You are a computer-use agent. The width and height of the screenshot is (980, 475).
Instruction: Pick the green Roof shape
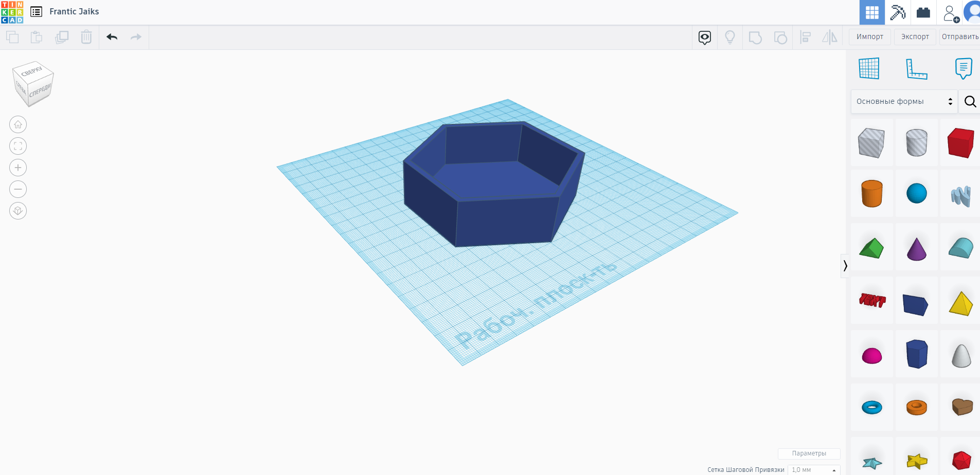point(871,248)
